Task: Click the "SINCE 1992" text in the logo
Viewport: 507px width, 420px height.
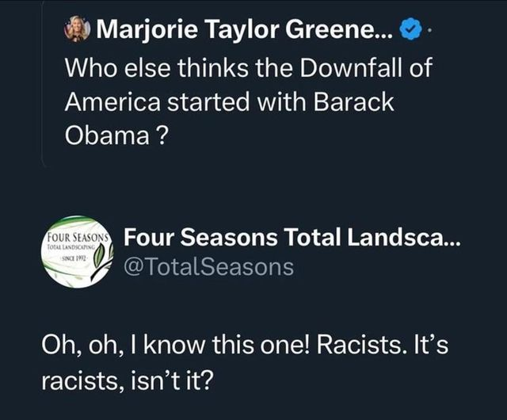Action: click(73, 258)
